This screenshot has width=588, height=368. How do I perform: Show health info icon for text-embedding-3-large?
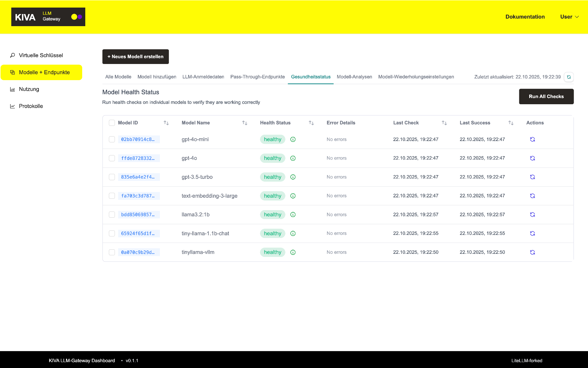point(293,196)
